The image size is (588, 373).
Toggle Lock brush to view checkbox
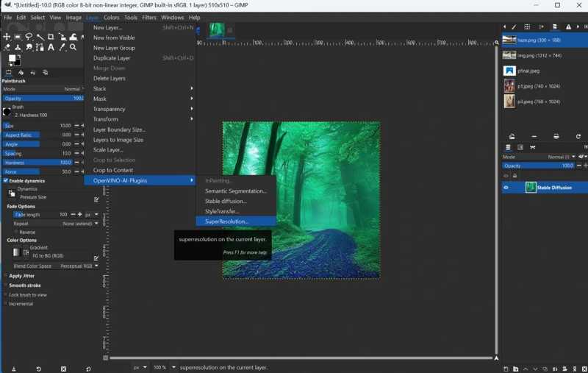pos(6,295)
